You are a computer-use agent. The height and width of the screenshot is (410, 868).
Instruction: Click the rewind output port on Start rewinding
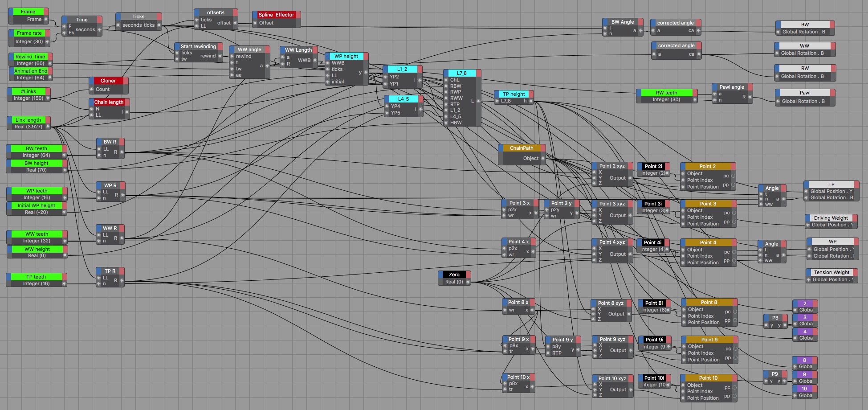point(220,56)
